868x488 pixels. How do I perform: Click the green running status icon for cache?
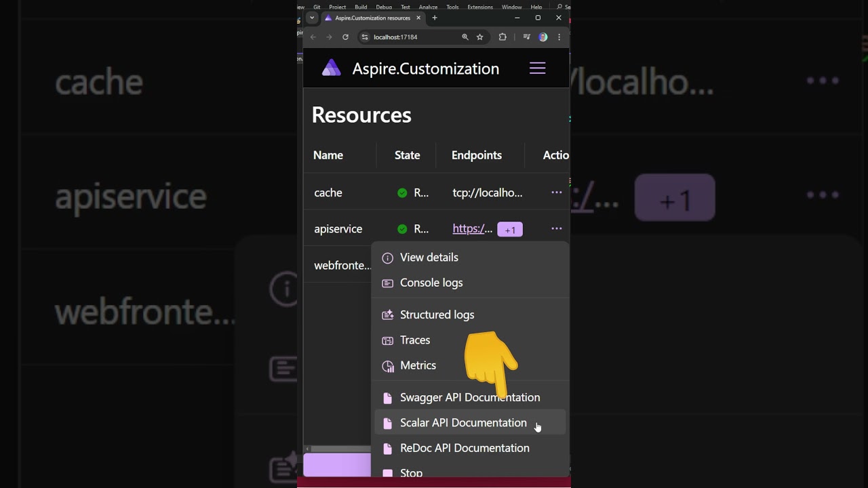(402, 193)
